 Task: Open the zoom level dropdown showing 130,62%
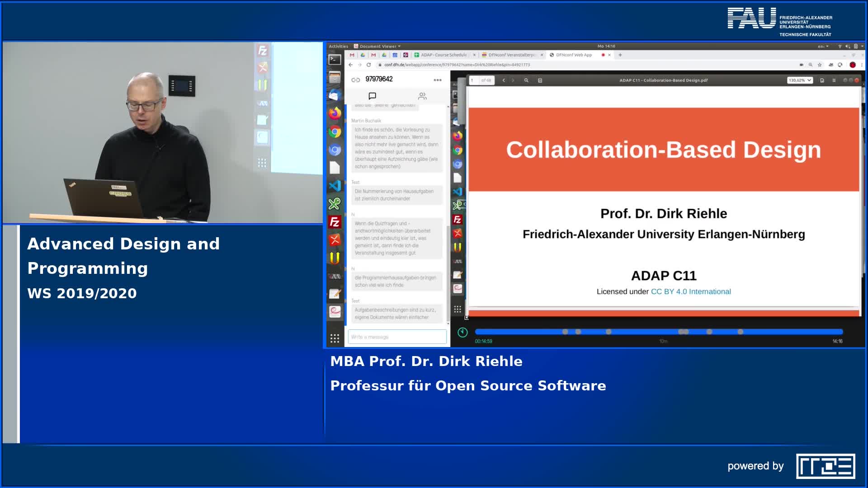pyautogui.click(x=800, y=80)
